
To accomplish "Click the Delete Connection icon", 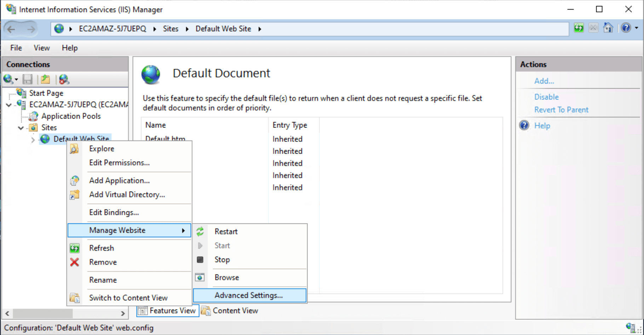I will (64, 79).
